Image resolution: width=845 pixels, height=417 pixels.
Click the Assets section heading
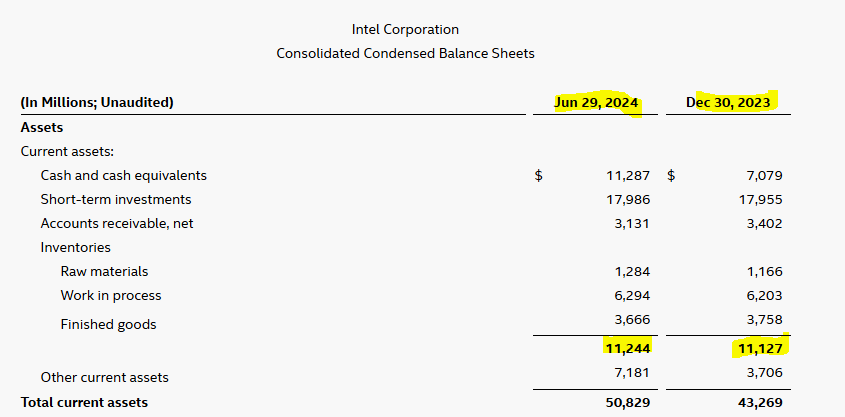pyautogui.click(x=42, y=127)
